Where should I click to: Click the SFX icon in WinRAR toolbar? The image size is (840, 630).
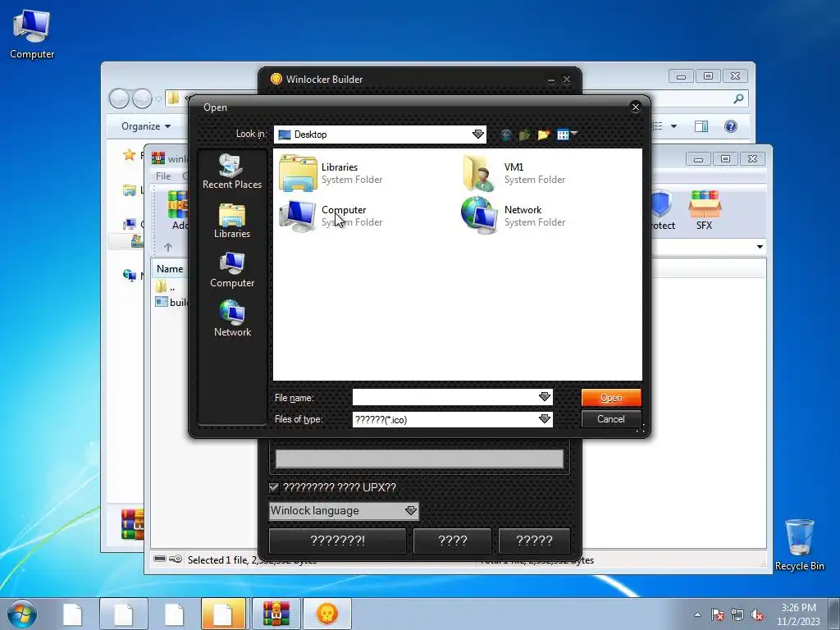[x=704, y=210]
